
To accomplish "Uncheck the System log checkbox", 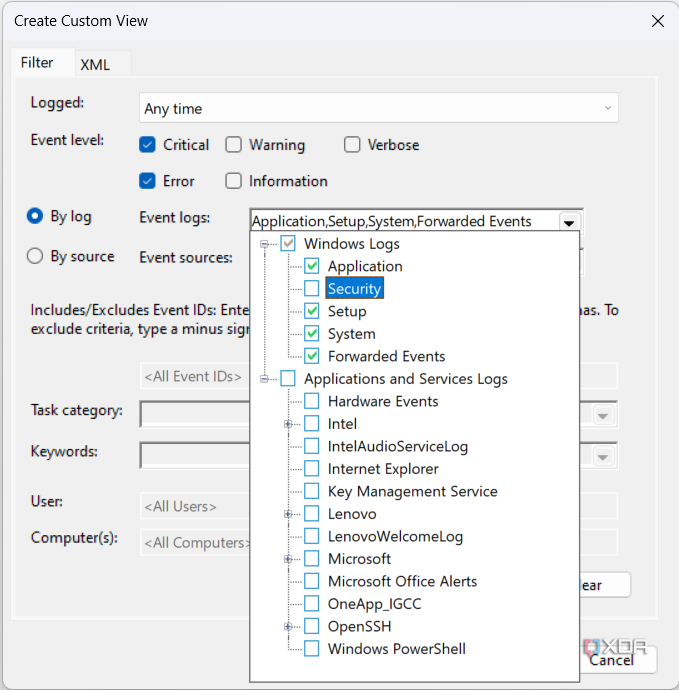I will (312, 334).
